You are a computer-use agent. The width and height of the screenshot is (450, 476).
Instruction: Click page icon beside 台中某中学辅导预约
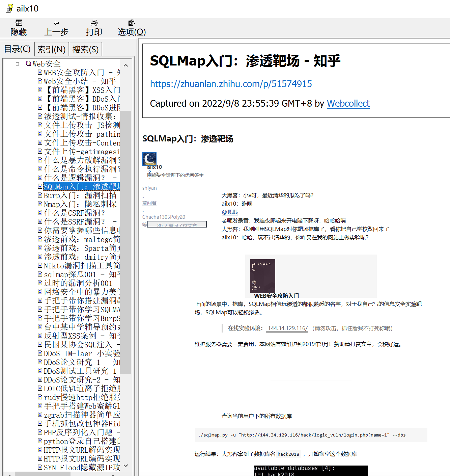(40, 326)
